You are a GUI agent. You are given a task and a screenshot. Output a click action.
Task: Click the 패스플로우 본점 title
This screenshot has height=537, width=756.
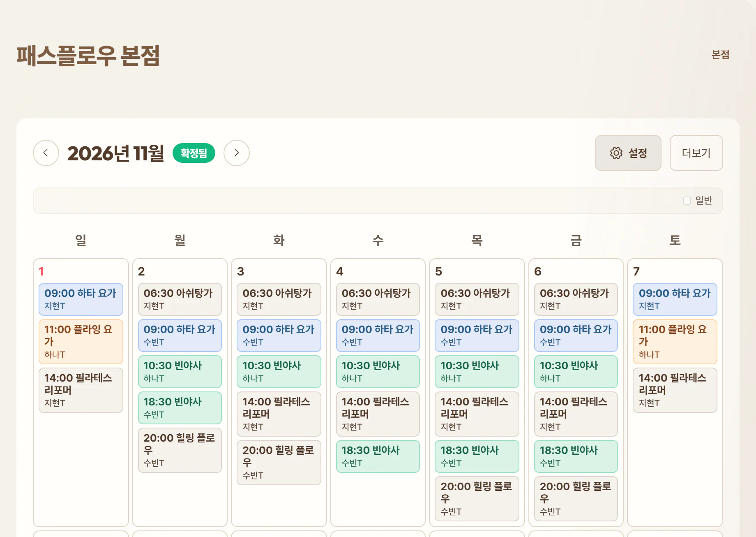[88, 56]
